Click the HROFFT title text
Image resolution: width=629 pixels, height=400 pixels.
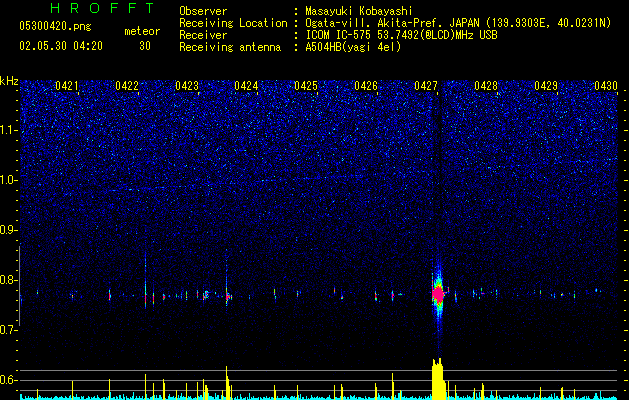102,8
